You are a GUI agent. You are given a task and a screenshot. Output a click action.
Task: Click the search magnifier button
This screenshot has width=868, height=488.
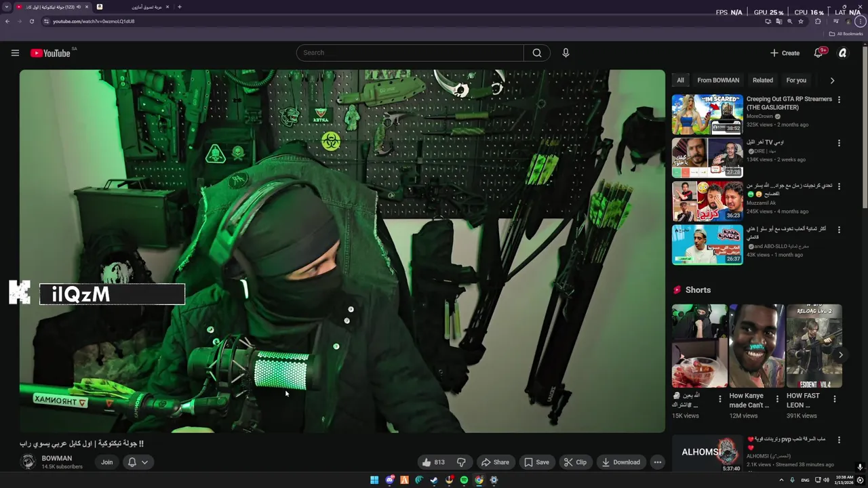(536, 53)
